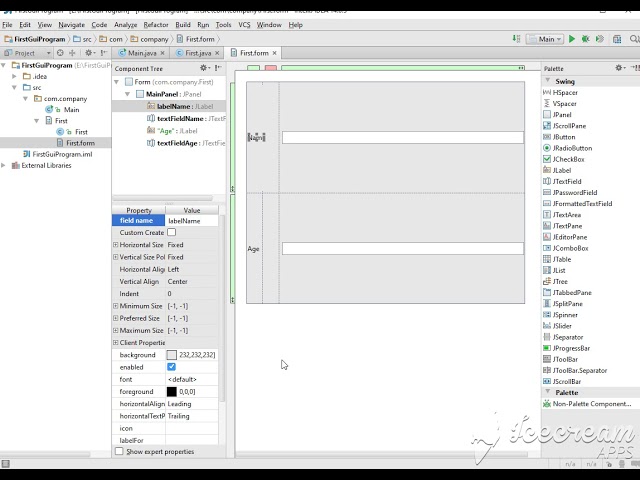Click the Age text field in form
The width and height of the screenshot is (640, 480).
(x=403, y=249)
